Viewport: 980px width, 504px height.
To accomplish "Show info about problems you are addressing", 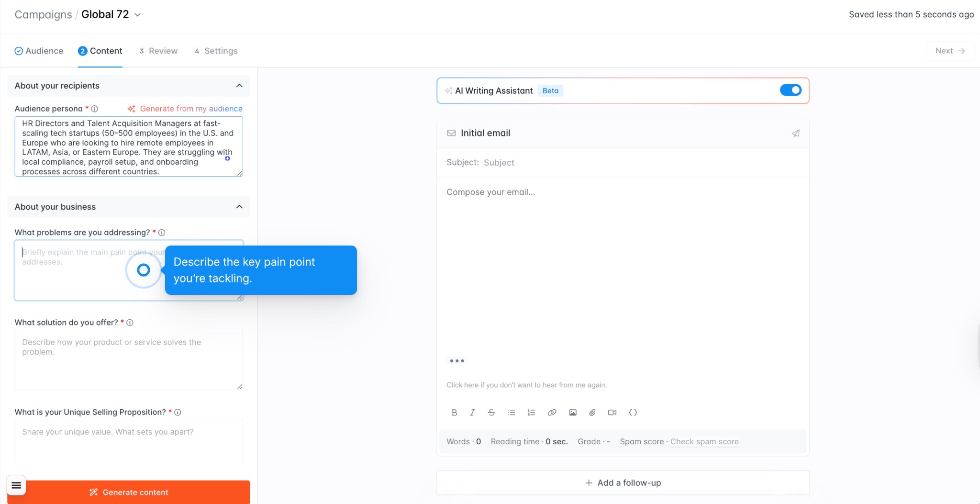I will point(162,233).
